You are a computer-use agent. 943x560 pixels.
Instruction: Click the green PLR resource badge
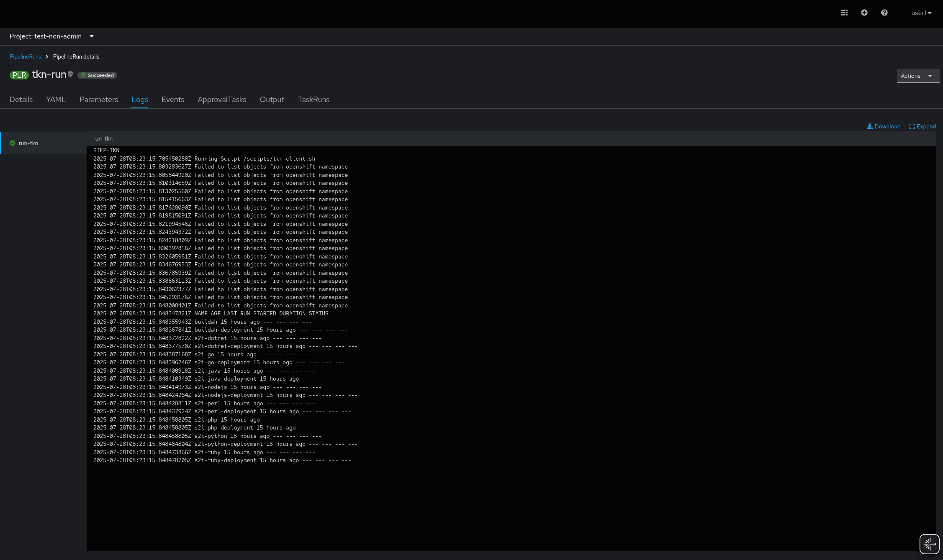pyautogui.click(x=19, y=75)
